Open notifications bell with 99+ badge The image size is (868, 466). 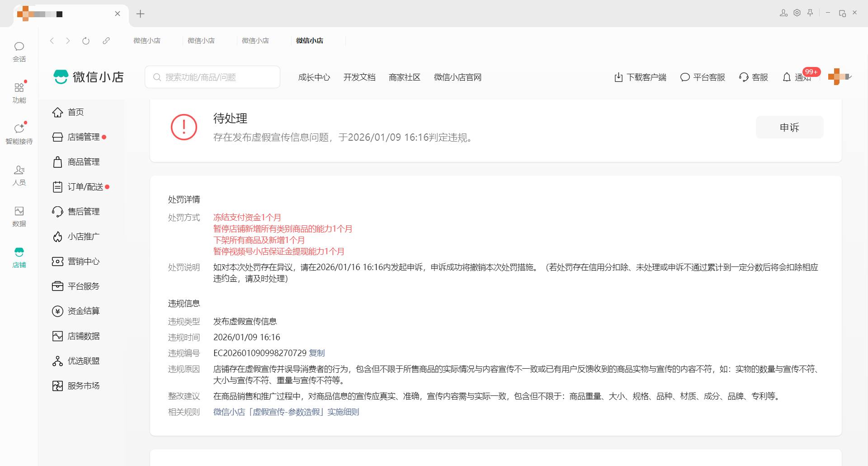pyautogui.click(x=797, y=77)
